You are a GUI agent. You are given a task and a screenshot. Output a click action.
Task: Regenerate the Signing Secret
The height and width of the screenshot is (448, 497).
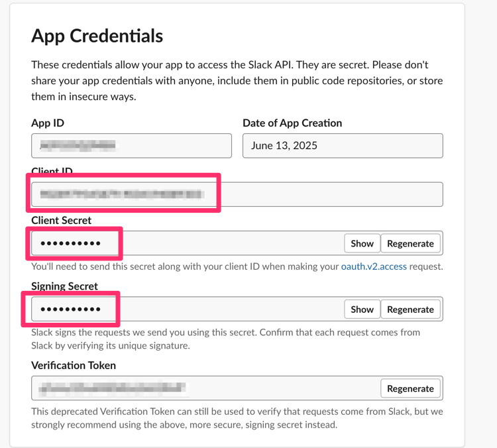[x=410, y=309]
